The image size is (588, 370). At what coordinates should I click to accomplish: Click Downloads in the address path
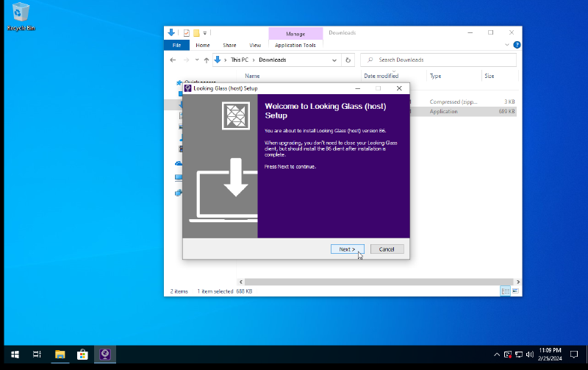(x=272, y=60)
